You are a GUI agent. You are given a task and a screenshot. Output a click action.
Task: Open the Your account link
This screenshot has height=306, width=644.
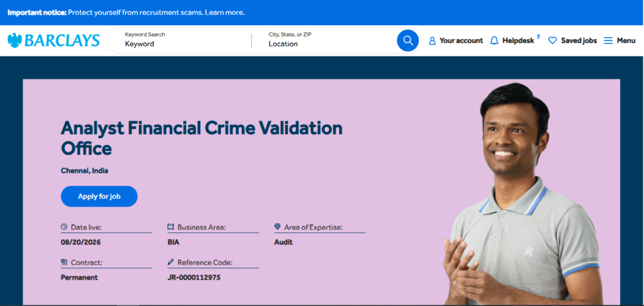[461, 41]
